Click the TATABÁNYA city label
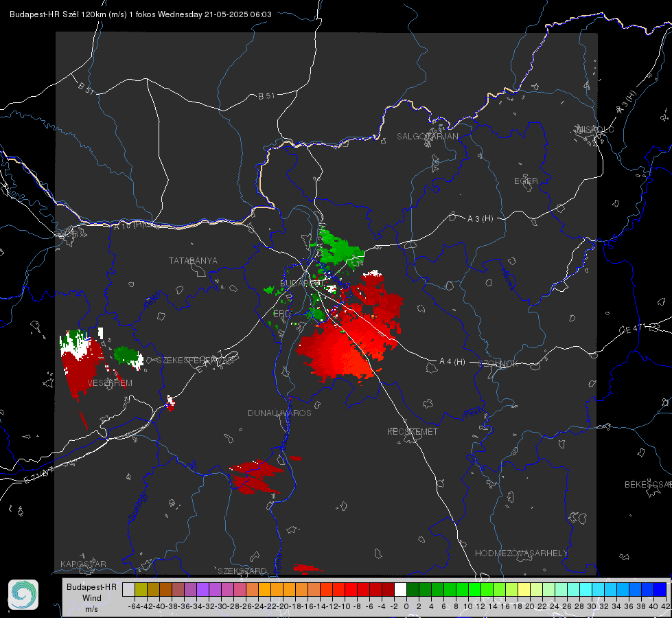This screenshot has height=618, width=672. click(193, 261)
